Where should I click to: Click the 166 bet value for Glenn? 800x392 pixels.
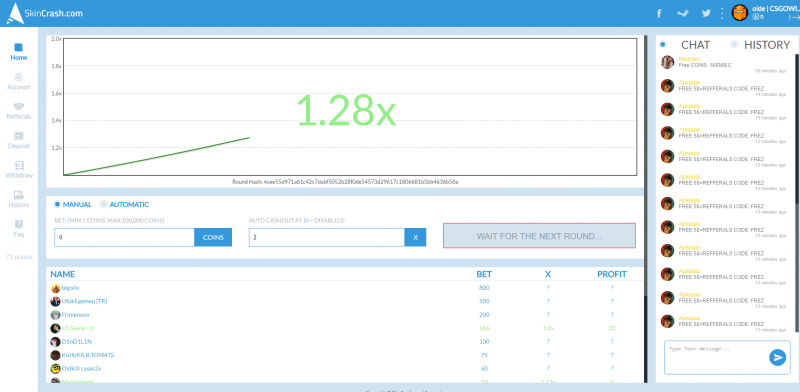pyautogui.click(x=484, y=328)
